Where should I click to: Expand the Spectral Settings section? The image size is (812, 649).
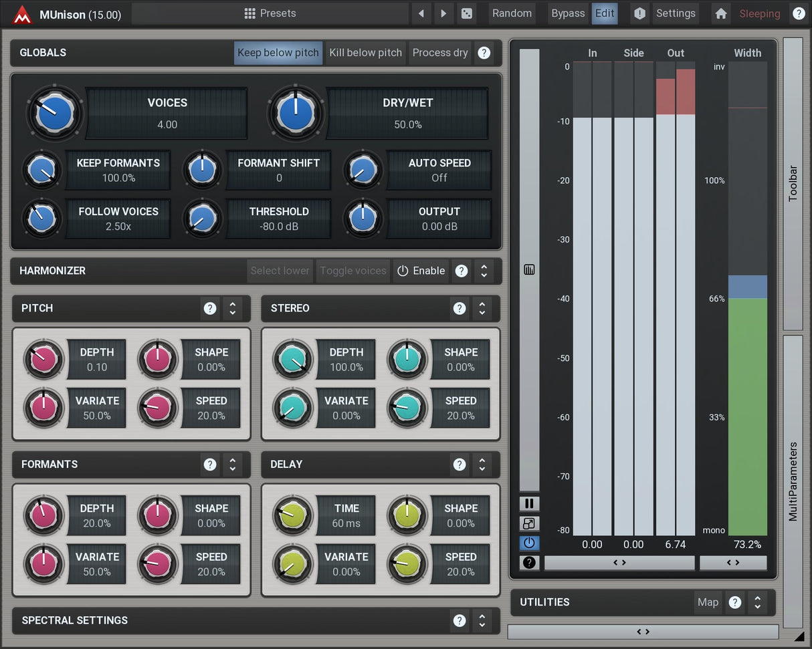click(x=482, y=620)
